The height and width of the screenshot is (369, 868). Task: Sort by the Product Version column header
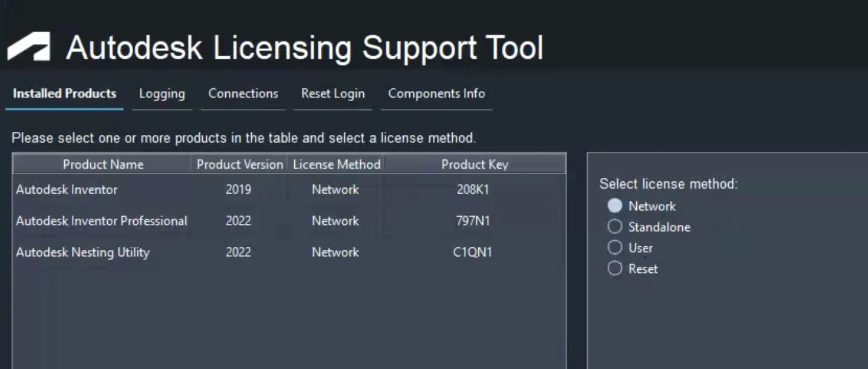[238, 164]
